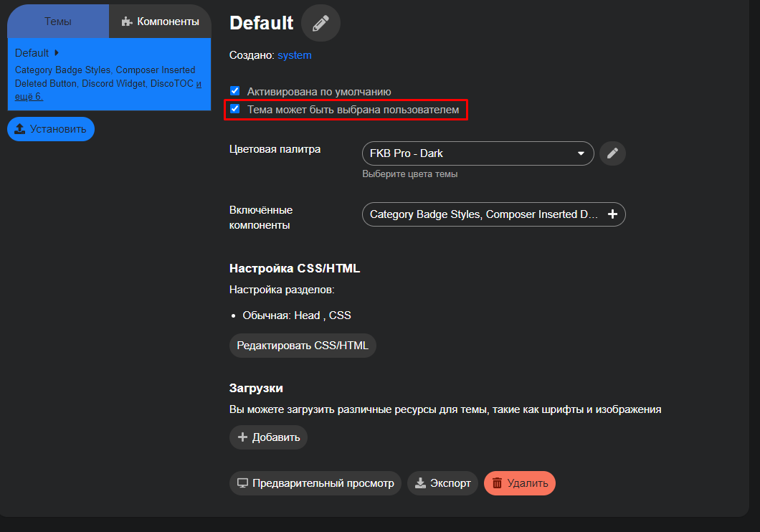Click the upload icon on Установить button
Screen dimensions: 760x532
[20, 129]
